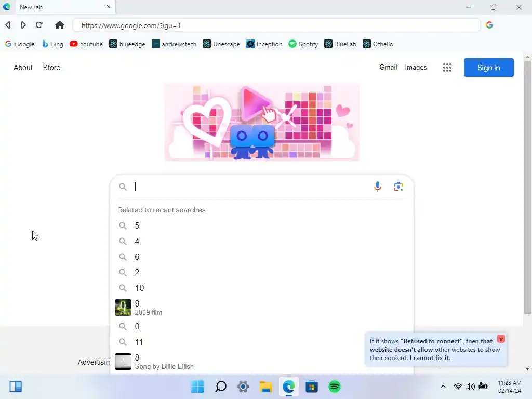Open the Valentine's Day Google Doodle
Image resolution: width=532 pixels, height=399 pixels.
(262, 122)
